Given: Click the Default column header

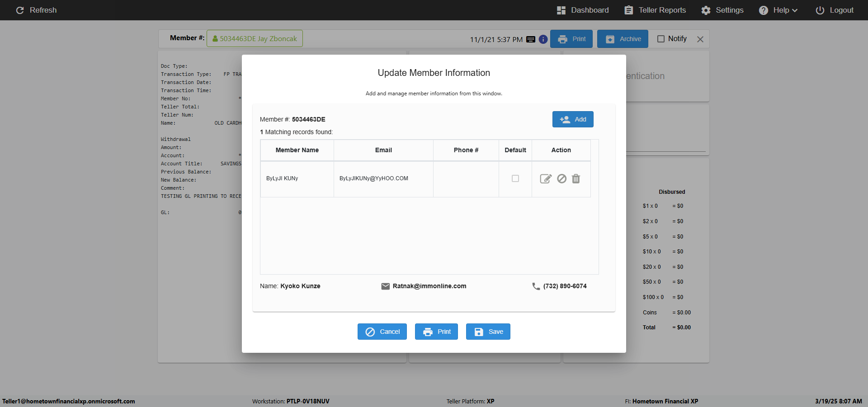Looking at the screenshot, I should [515, 150].
